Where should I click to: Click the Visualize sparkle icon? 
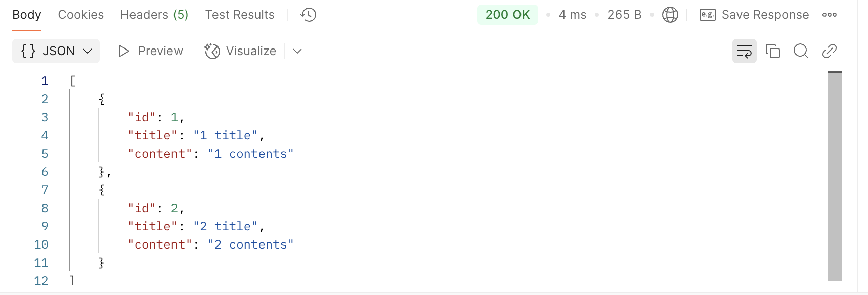click(x=212, y=51)
